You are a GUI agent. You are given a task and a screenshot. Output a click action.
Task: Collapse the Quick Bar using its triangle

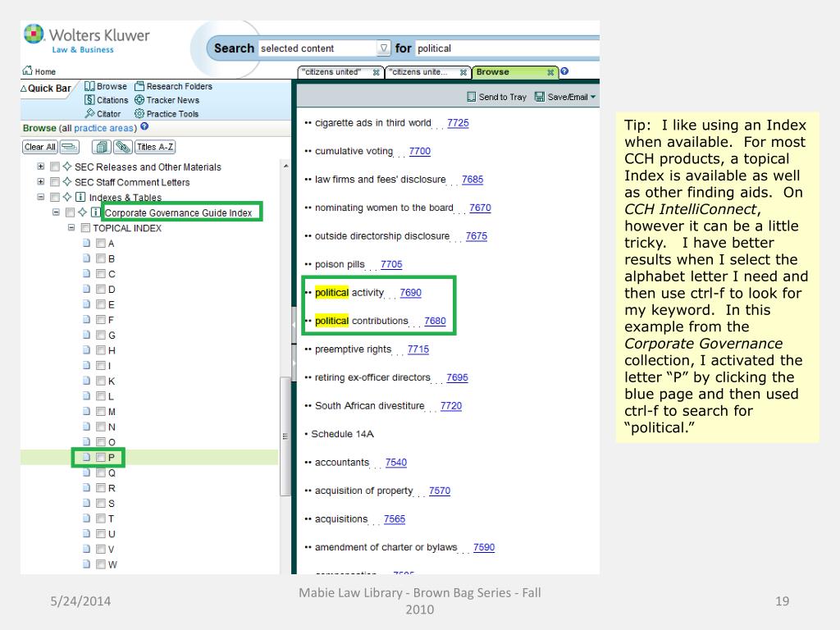[x=24, y=89]
